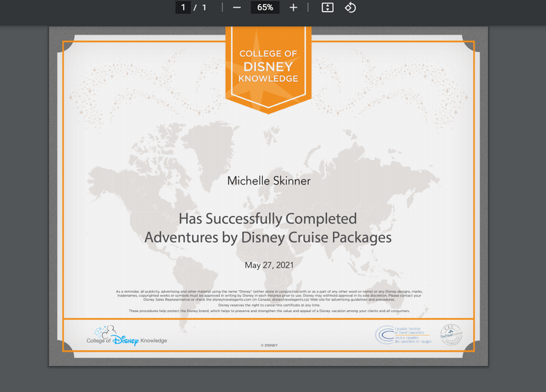Click the © DISNEY copyright text
Screen dimensions: 546x392
pos(269,346)
